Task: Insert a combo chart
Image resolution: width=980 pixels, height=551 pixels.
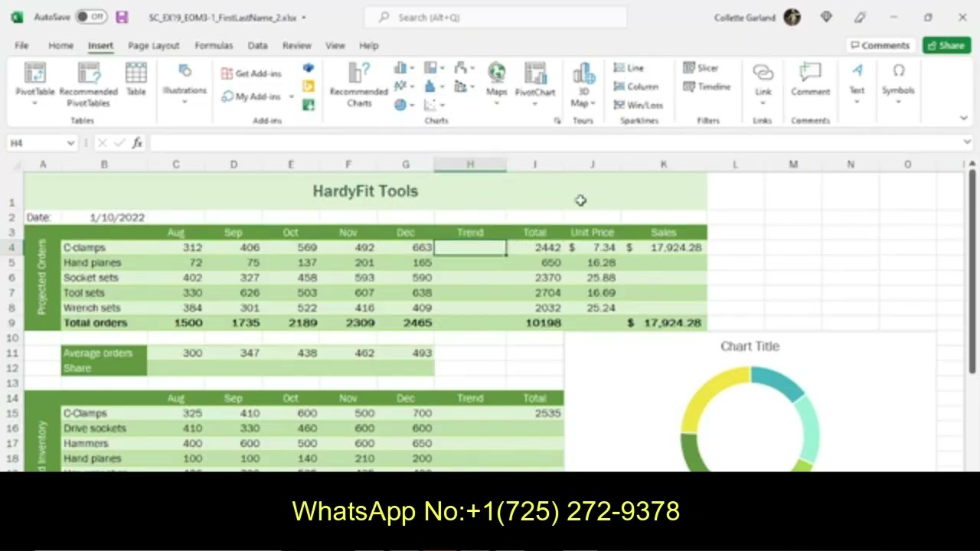Action: tap(463, 86)
